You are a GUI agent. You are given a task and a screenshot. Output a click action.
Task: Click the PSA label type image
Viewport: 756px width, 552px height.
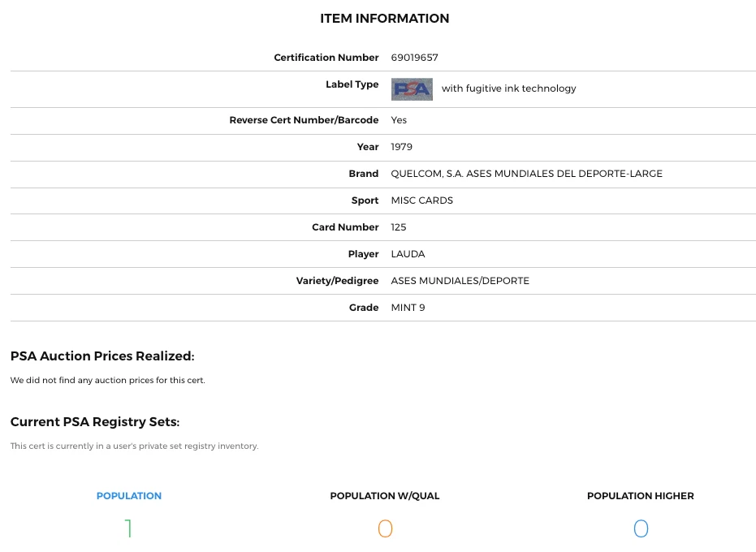412,88
